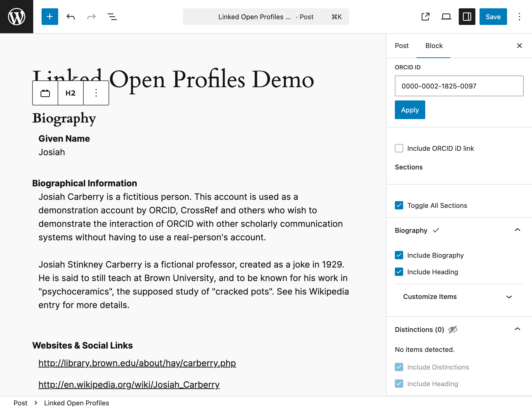Collapse the Biography section panel
Screen dimensions: 532x409
(517, 230)
